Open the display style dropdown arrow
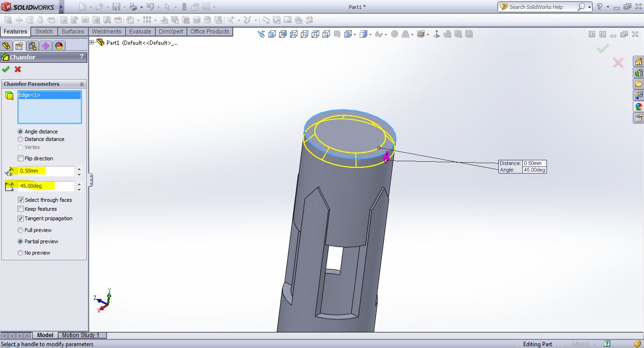Image resolution: width=644 pixels, height=348 pixels. click(x=371, y=34)
